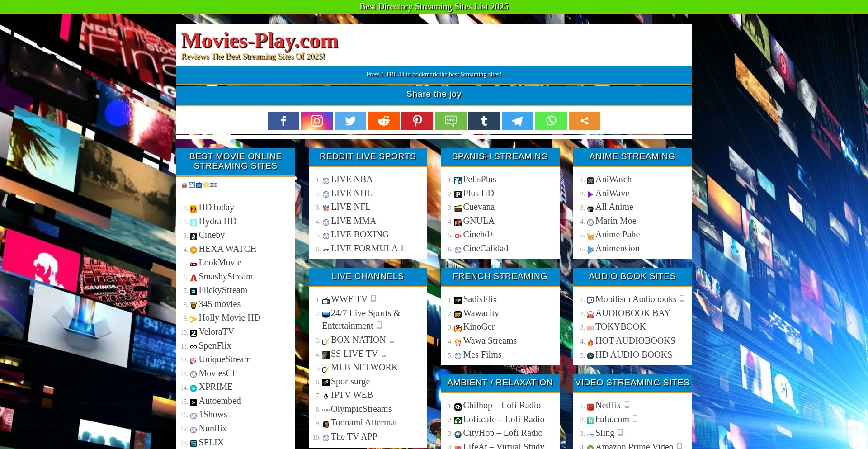Open LIVE FORMULA 1 link

coord(367,249)
